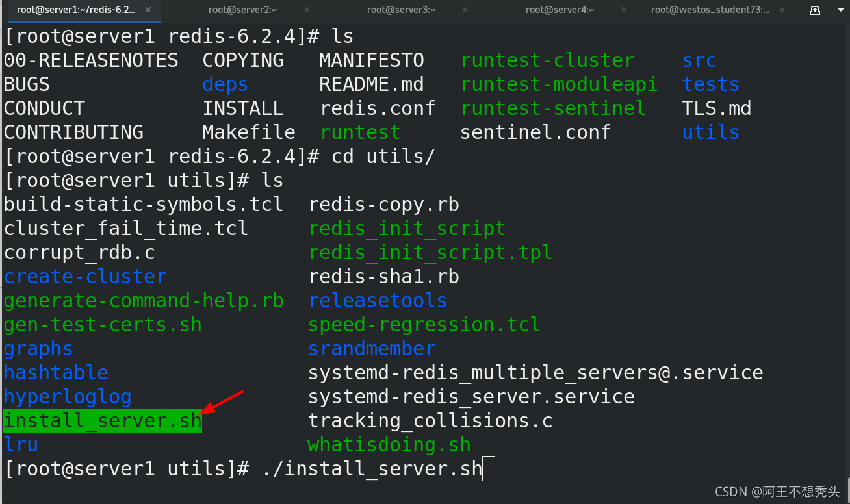Click the BUGS file name
This screenshot has height=504, width=850.
pyautogui.click(x=27, y=84)
